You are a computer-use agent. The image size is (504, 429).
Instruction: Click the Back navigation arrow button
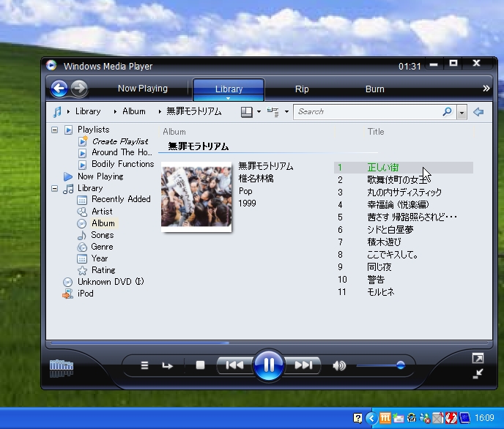pos(59,89)
